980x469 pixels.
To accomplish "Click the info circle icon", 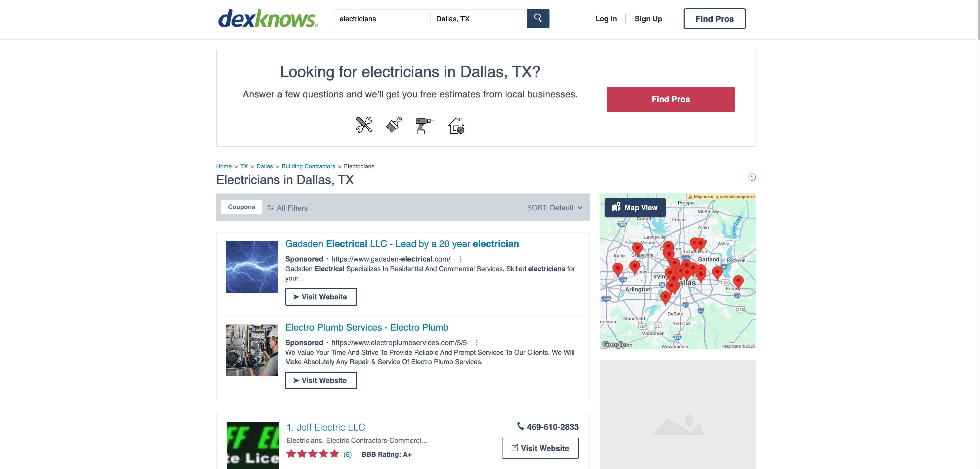I will (x=752, y=177).
